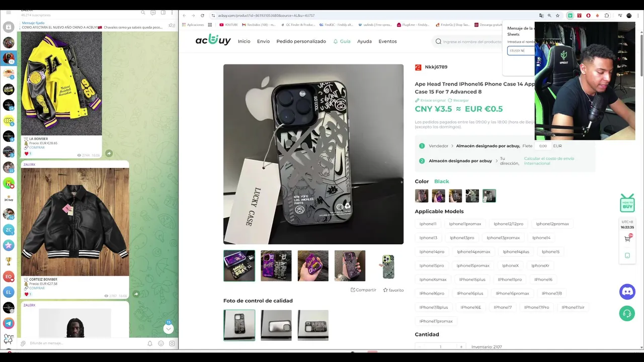Open Telegram emoji picker
Viewport: 644px width, 362px height.
click(161, 343)
